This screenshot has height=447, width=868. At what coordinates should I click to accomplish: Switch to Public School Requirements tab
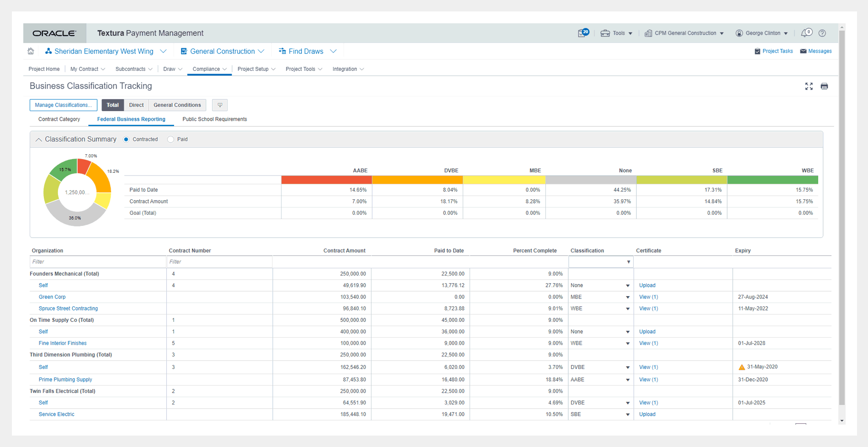pos(214,119)
